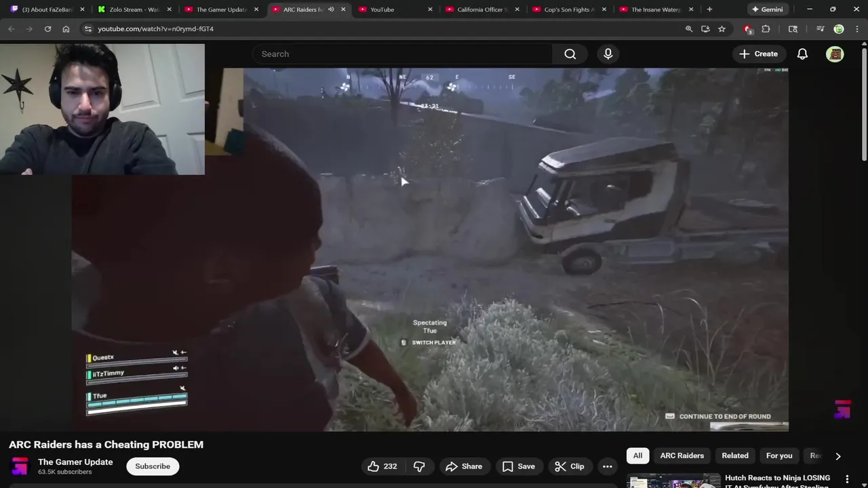The image size is (868, 488).
Task: Switch to The Insane Waterpark tab
Action: point(655,9)
